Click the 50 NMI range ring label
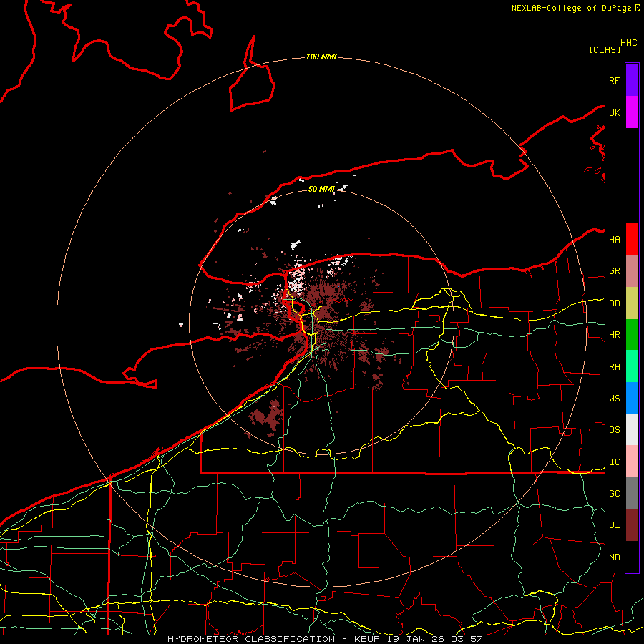 pyautogui.click(x=321, y=189)
